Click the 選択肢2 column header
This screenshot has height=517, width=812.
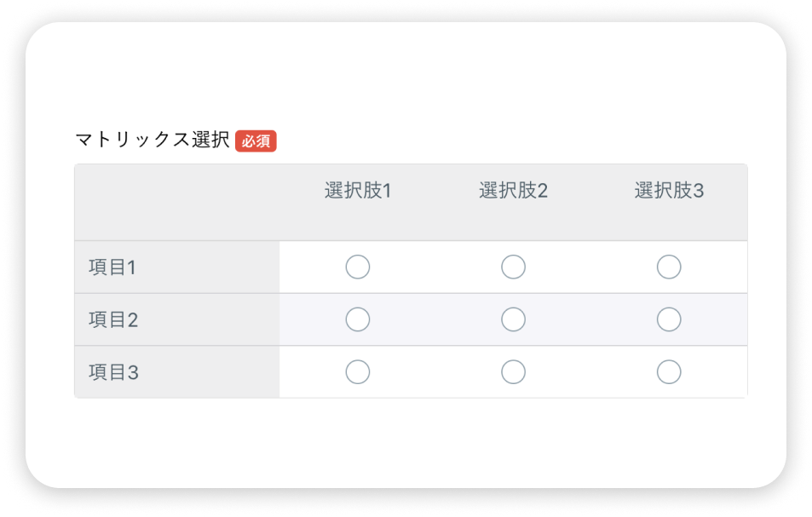click(x=513, y=191)
